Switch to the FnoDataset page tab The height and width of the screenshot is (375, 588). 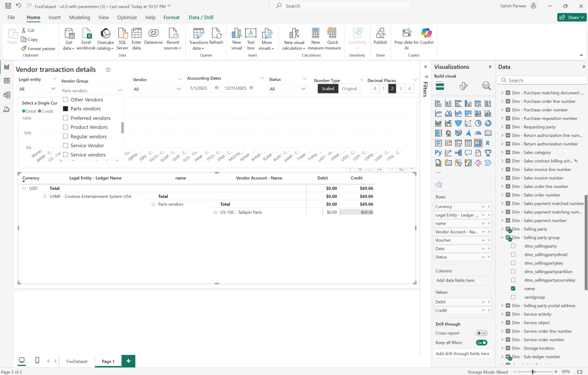(x=77, y=361)
